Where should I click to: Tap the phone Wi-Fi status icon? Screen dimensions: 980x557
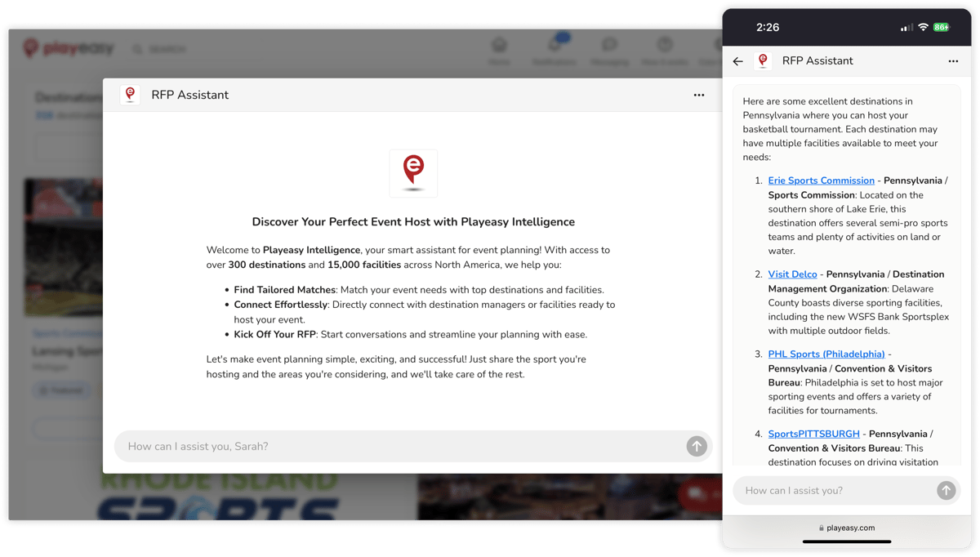point(923,27)
